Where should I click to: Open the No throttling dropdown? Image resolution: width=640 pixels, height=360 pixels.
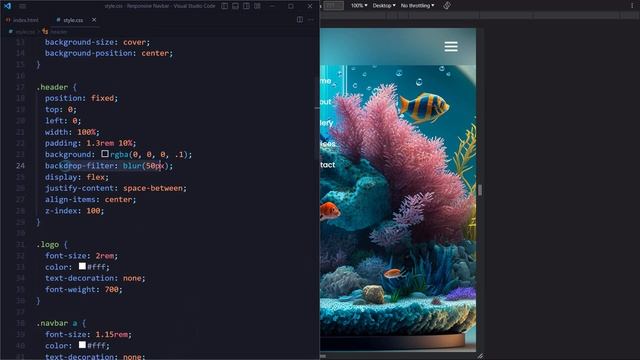[x=418, y=6]
